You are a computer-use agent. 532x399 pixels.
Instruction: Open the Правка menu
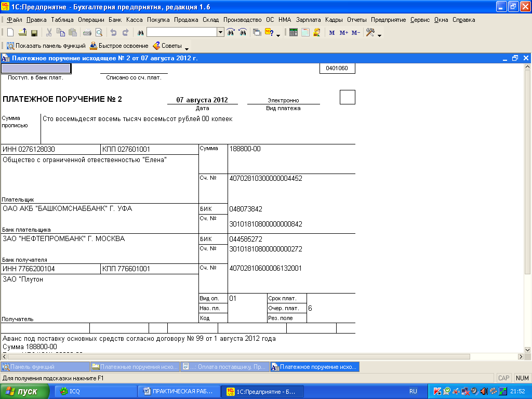(x=36, y=20)
